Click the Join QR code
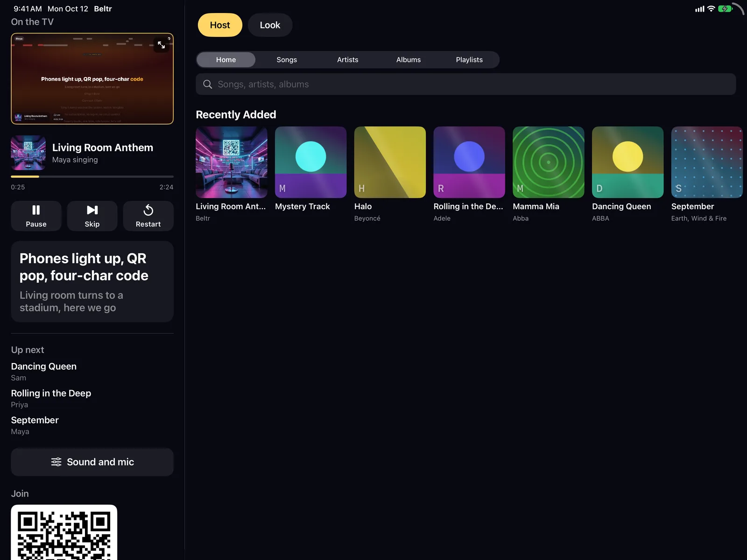The image size is (747, 560). tap(64, 532)
